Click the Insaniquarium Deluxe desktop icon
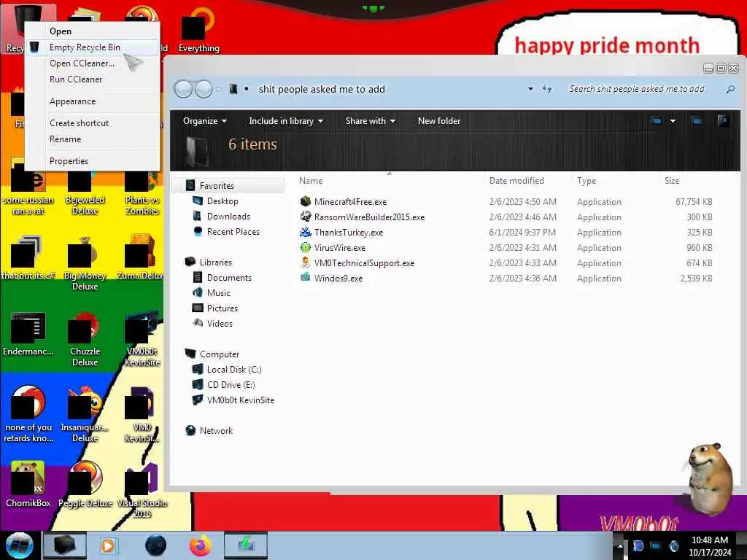747x560 pixels. pos(85,414)
